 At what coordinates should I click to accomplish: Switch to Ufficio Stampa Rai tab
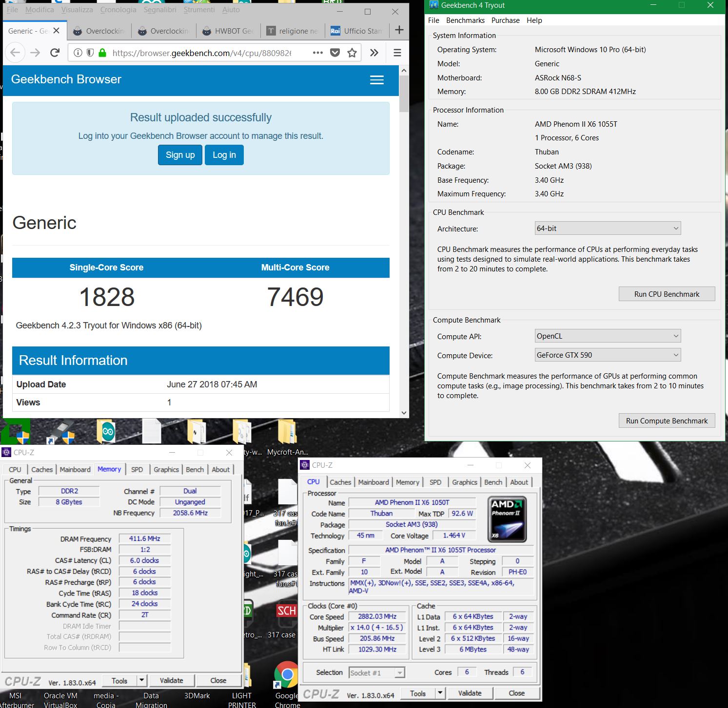coord(357,31)
